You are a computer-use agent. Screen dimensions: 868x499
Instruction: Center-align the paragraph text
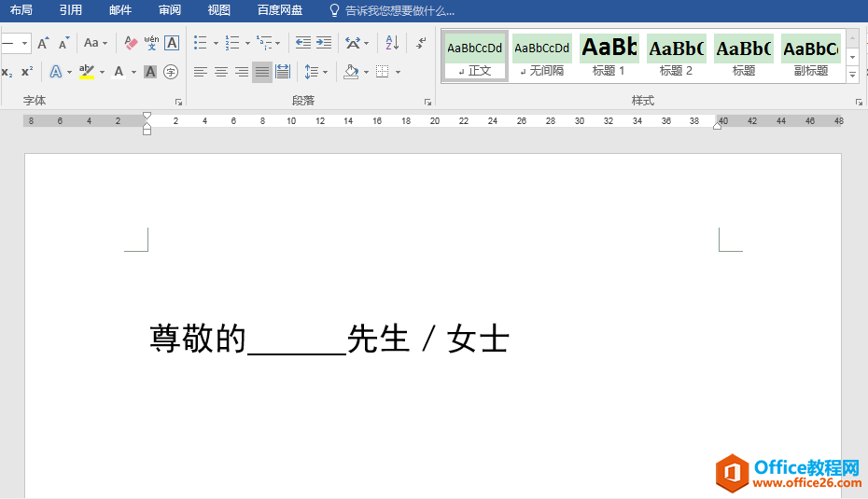point(221,72)
